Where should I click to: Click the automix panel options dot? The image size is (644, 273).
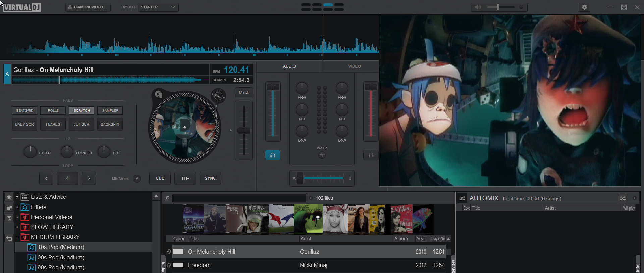[x=634, y=198]
